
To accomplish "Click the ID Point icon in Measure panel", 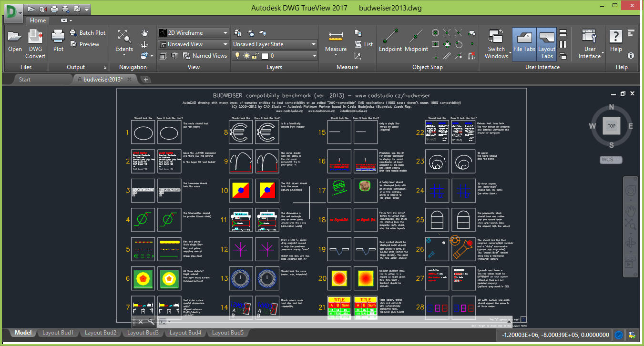I will (x=358, y=56).
